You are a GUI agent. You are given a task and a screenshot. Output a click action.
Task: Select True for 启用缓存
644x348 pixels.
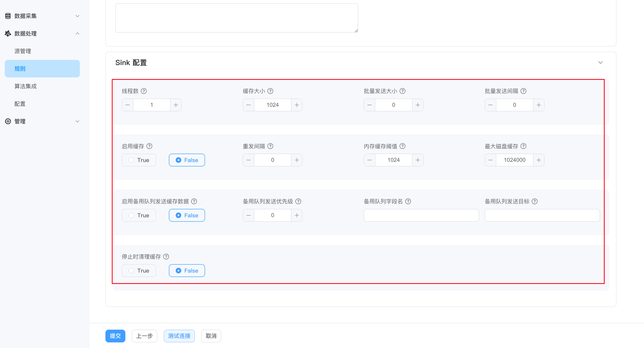pos(139,160)
